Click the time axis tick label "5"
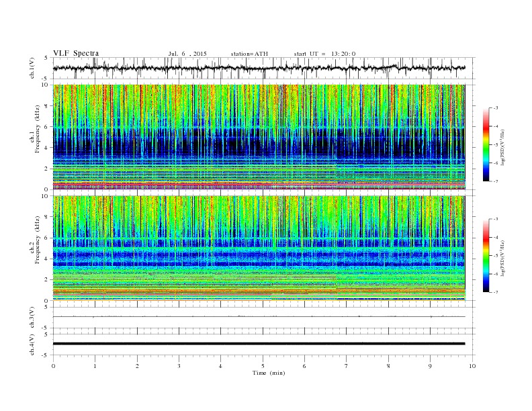Screen dimensions: 532x411 tap(263, 366)
